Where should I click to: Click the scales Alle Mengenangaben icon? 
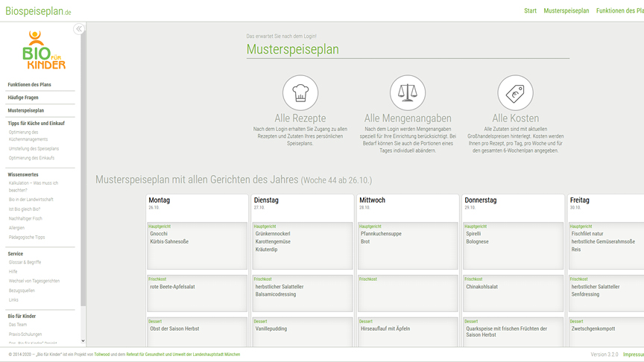(x=407, y=93)
